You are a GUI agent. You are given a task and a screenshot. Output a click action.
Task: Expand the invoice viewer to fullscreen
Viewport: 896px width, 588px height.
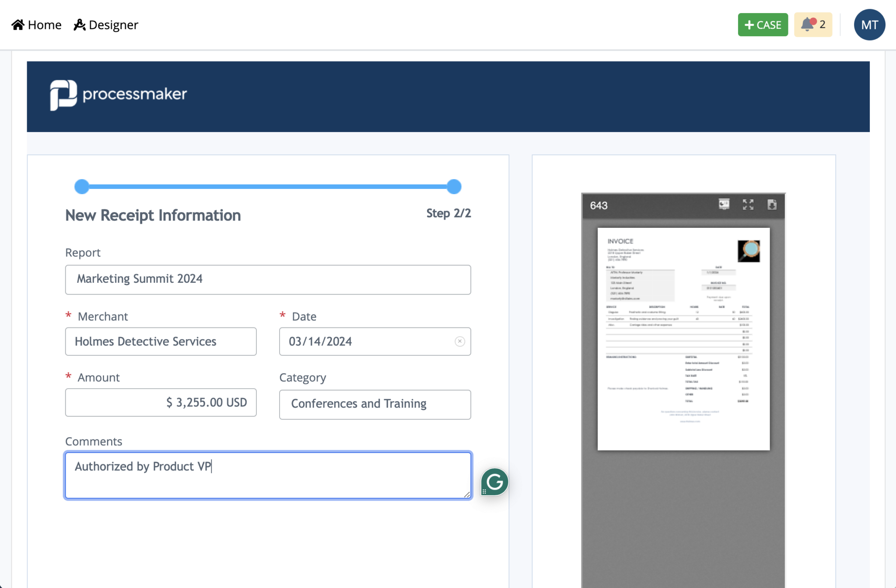[748, 205]
